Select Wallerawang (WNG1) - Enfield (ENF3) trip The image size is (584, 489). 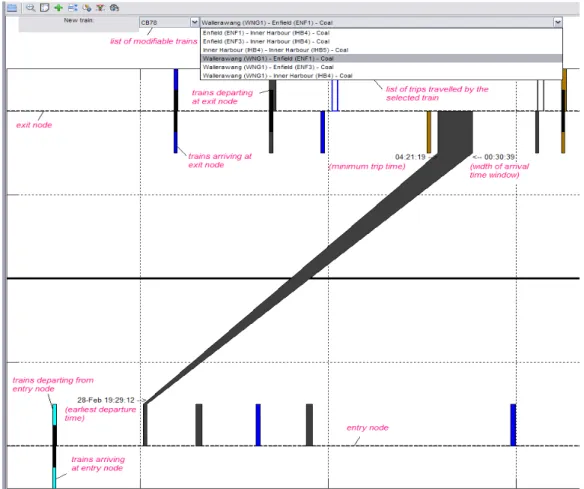[381, 67]
